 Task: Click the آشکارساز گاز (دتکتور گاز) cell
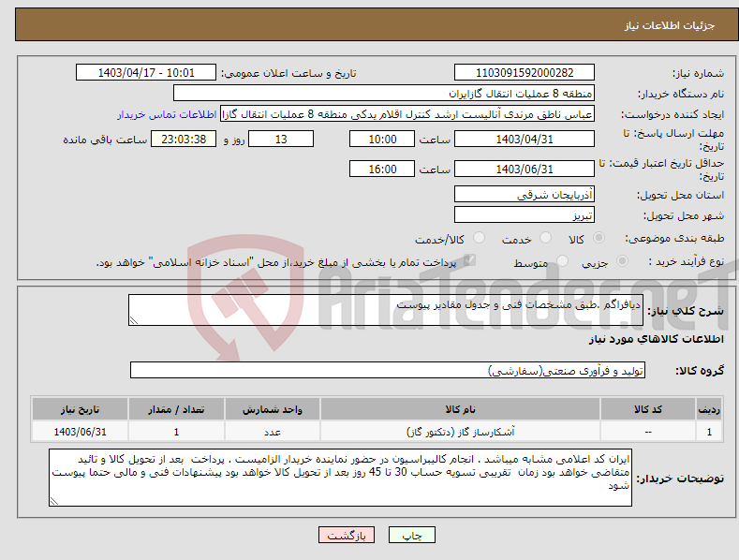[x=460, y=432]
